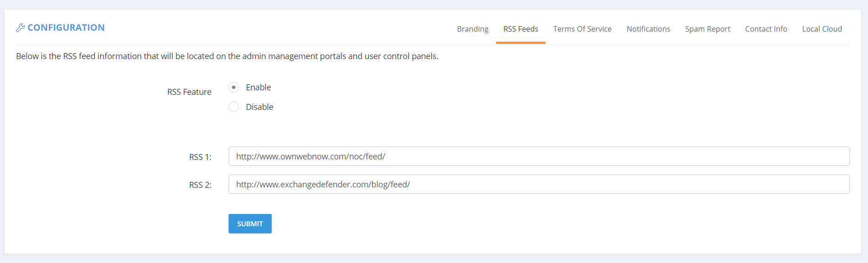Submit the RSS feed settings
This screenshot has height=263, width=868.
point(250,224)
